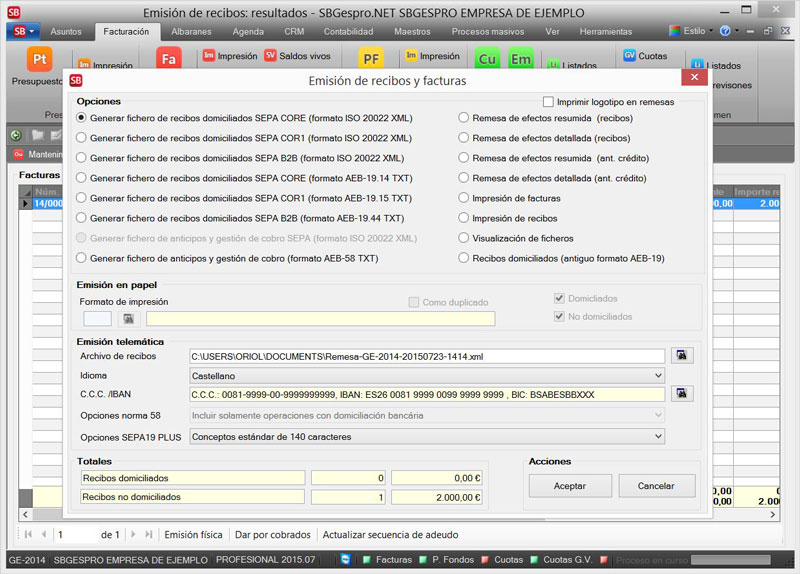The height and width of the screenshot is (574, 800).
Task: Click the Saldos vivos SV icon
Action: point(271,56)
